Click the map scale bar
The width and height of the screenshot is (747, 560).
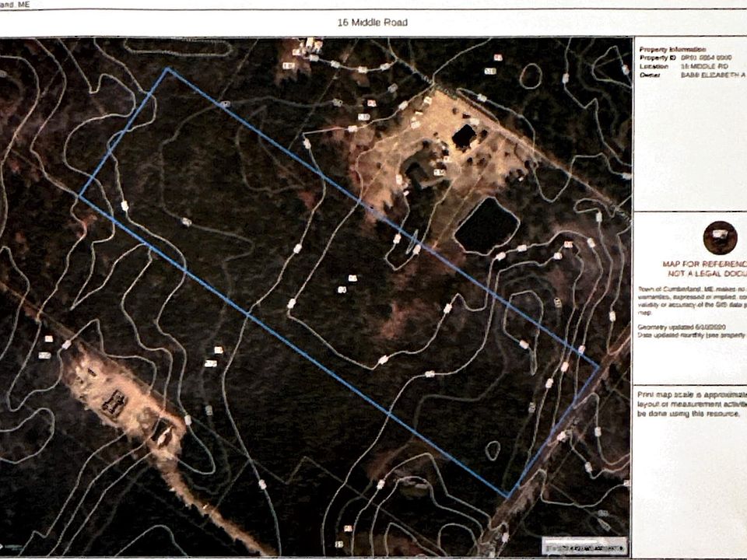pyautogui.click(x=584, y=548)
